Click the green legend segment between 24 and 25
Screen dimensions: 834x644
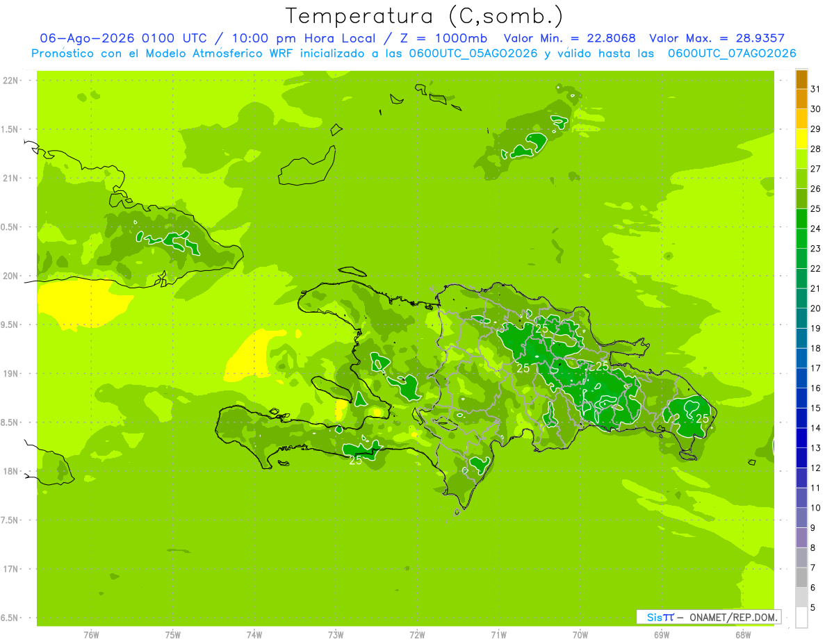(801, 219)
